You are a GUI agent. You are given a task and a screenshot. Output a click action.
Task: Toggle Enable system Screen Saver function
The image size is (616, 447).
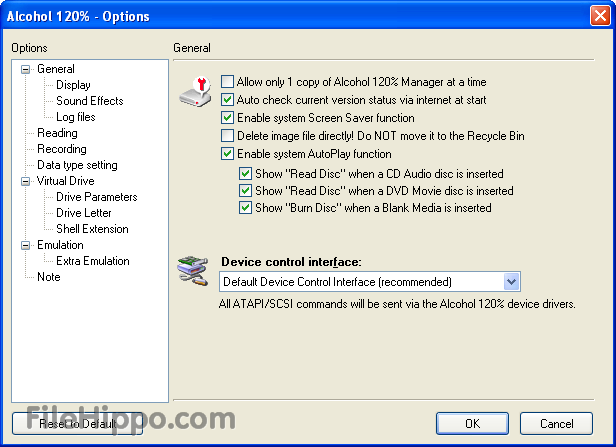(x=227, y=117)
